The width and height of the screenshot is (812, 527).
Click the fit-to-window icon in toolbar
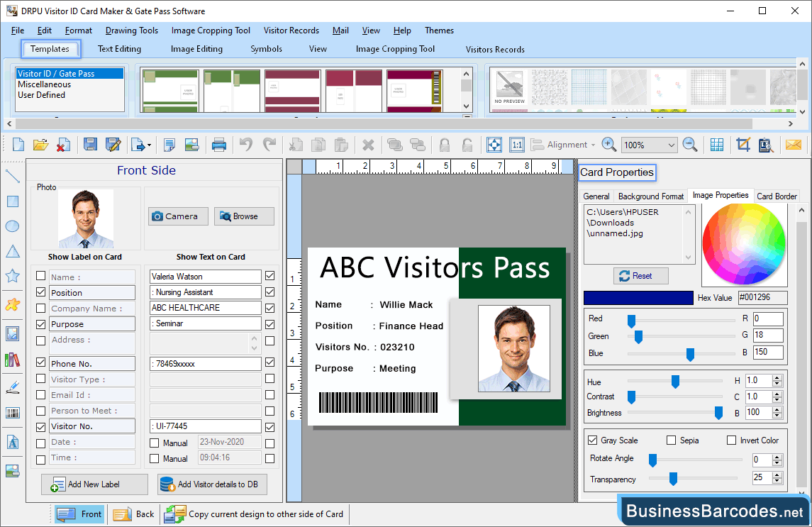tap(494, 145)
